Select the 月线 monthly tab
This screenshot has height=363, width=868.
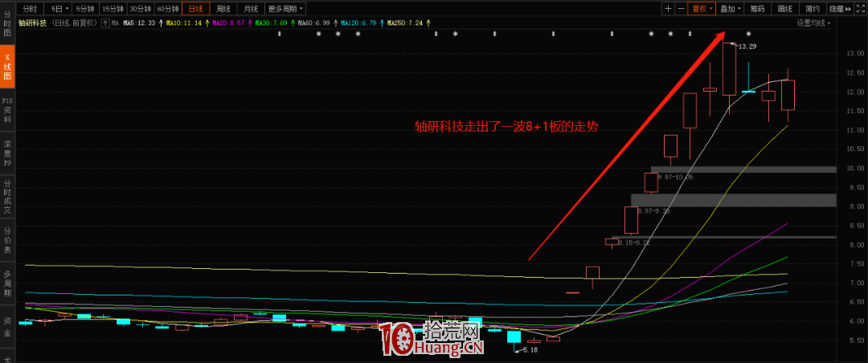pyautogui.click(x=251, y=8)
